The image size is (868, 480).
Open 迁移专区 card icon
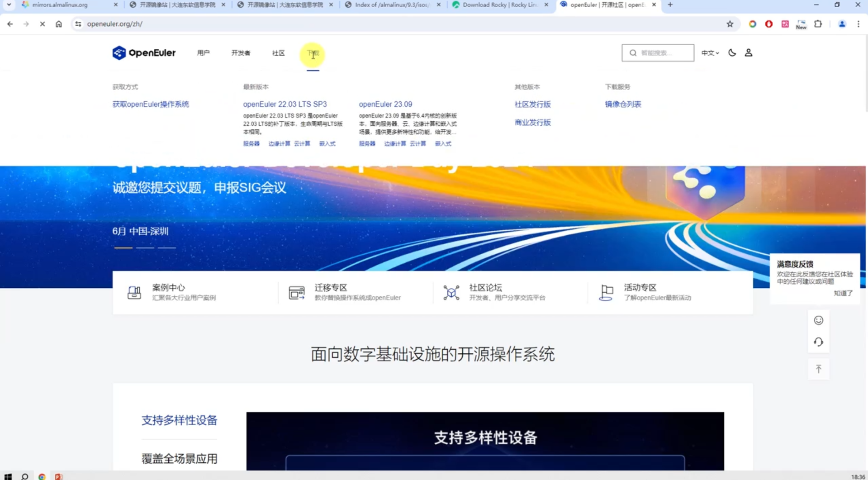pos(297,293)
